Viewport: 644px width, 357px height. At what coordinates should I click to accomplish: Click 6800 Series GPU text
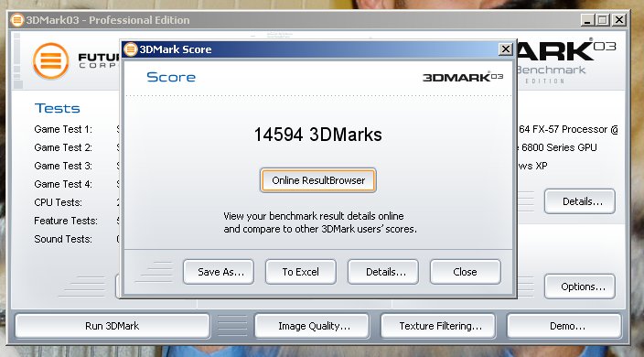pyautogui.click(x=559, y=147)
